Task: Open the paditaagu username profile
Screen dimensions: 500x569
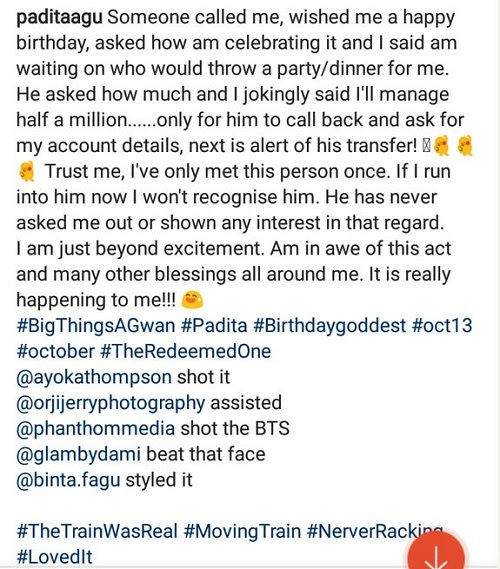Action: pos(59,18)
